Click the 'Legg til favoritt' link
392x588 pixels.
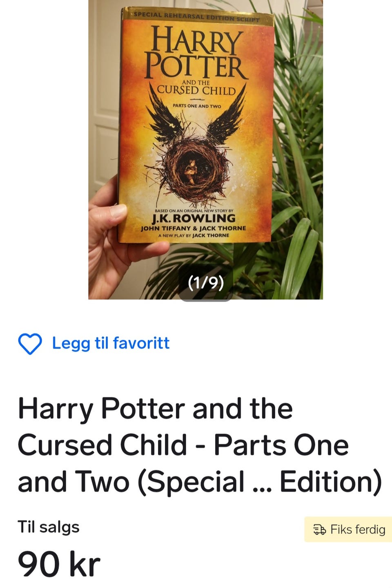(111, 343)
